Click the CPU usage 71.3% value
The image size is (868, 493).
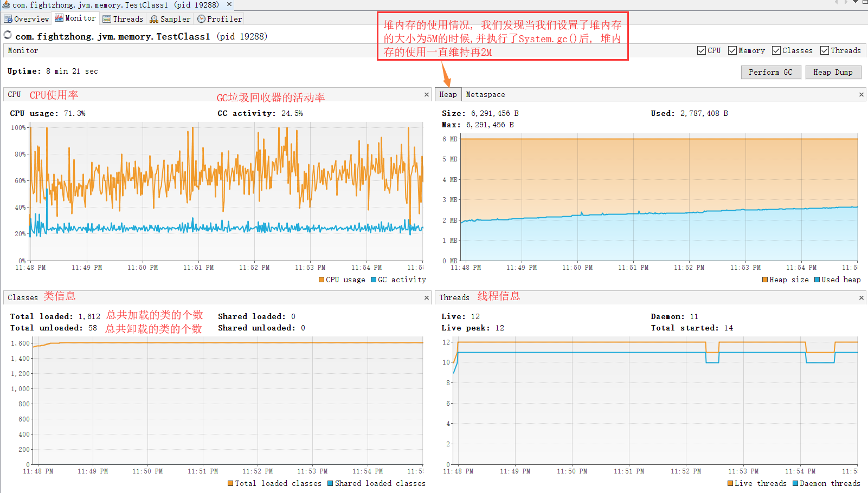[x=74, y=113]
